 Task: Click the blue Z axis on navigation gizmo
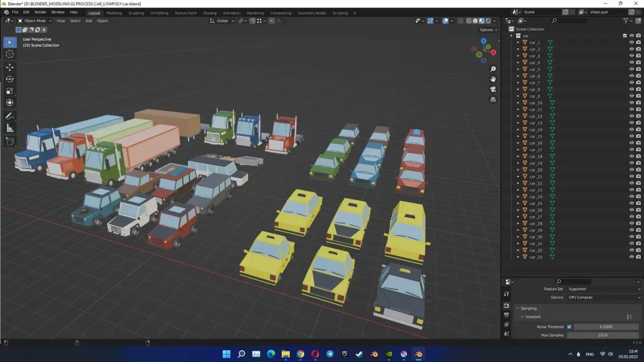point(484,40)
